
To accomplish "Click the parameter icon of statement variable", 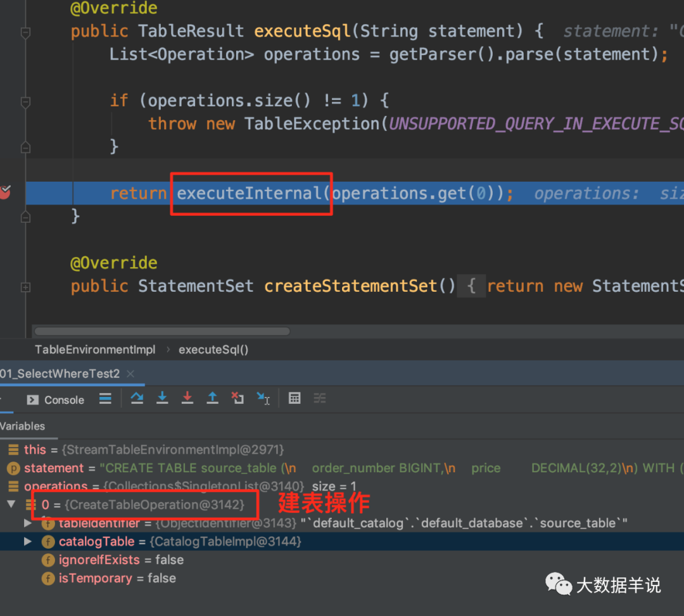I will [13, 468].
